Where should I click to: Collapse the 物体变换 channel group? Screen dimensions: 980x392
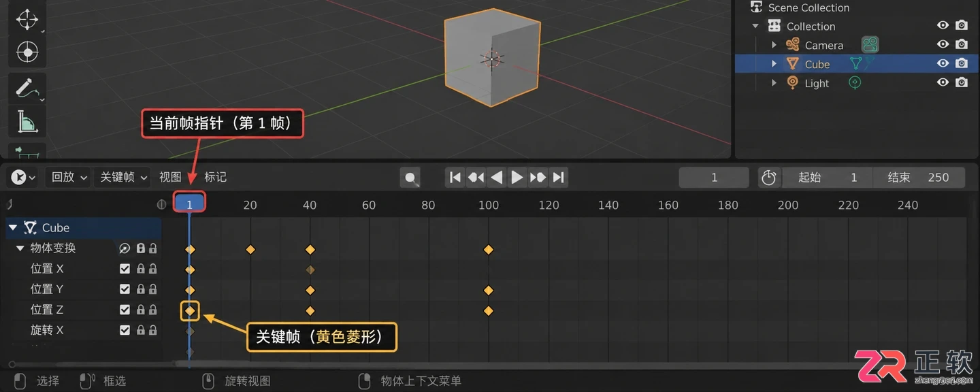20,248
